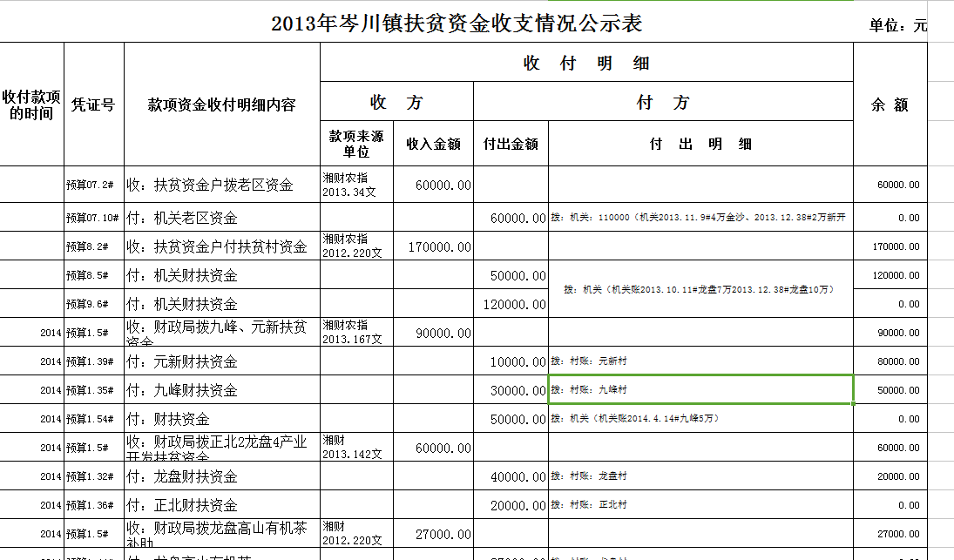Screen dimensions: 954x560
Task: Click the 拨：村账：正北村 detail cell
Action: pos(700,505)
